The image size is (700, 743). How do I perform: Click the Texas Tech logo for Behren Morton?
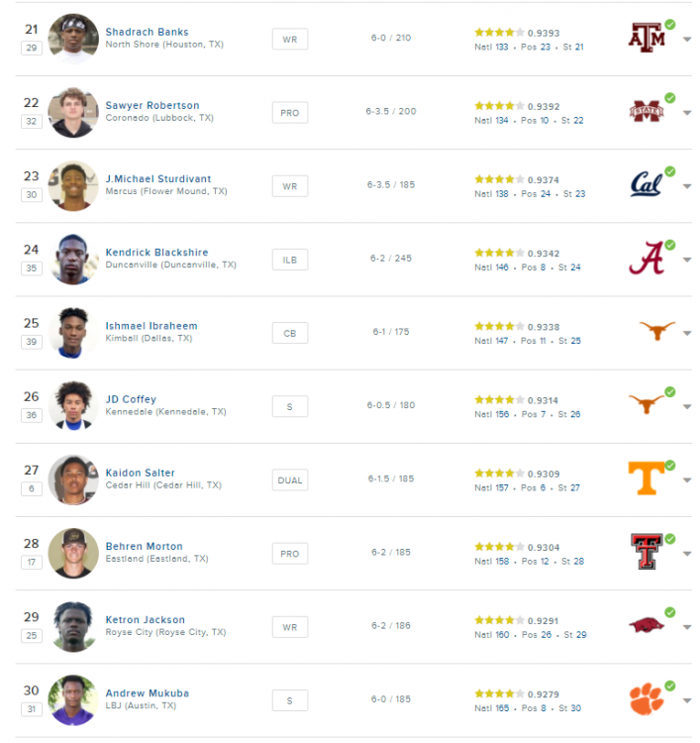coord(647,552)
